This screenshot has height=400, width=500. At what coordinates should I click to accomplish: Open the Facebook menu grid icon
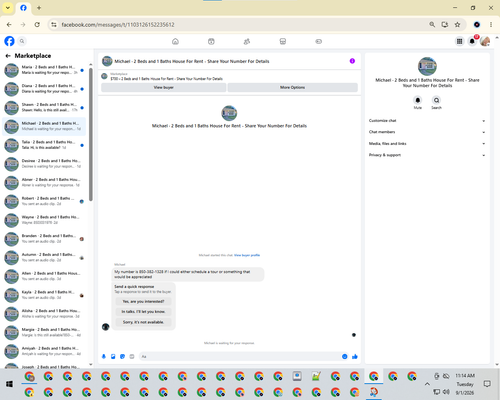coord(459,41)
